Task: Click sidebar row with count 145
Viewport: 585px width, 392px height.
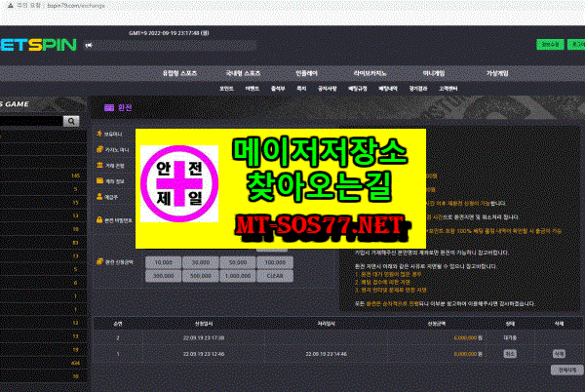Action: [x=43, y=176]
